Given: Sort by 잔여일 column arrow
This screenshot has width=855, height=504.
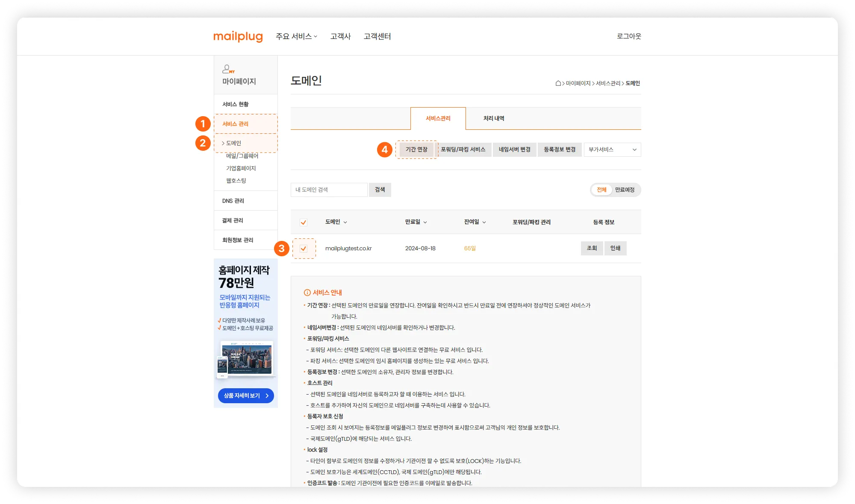Looking at the screenshot, I should [484, 222].
